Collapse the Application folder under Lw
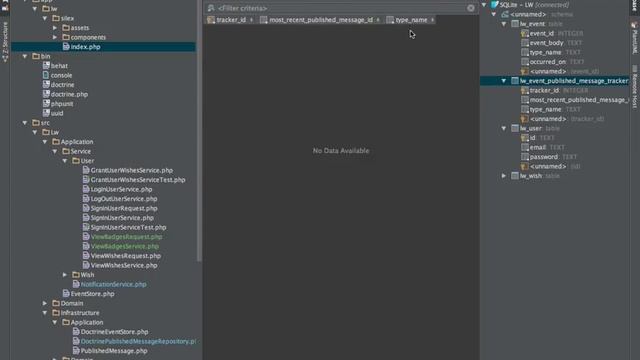 [45, 142]
